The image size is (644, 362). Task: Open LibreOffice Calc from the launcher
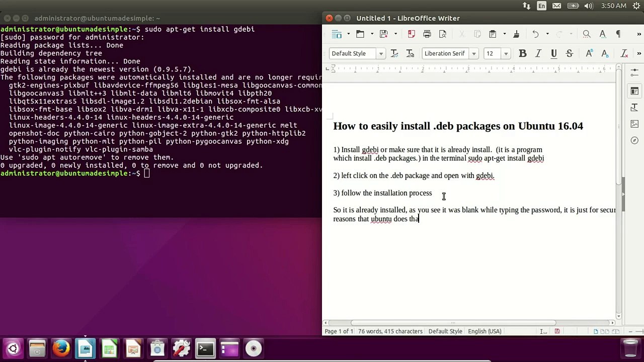pos(109,348)
